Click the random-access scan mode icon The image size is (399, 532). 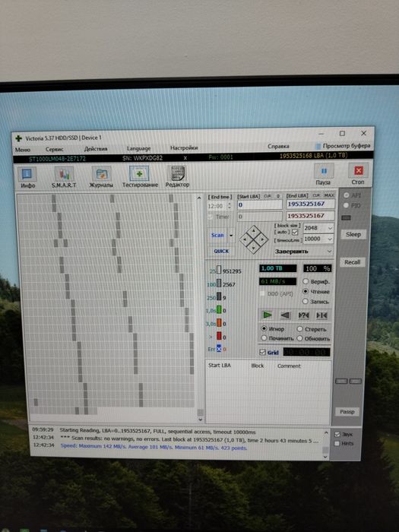[x=303, y=315]
